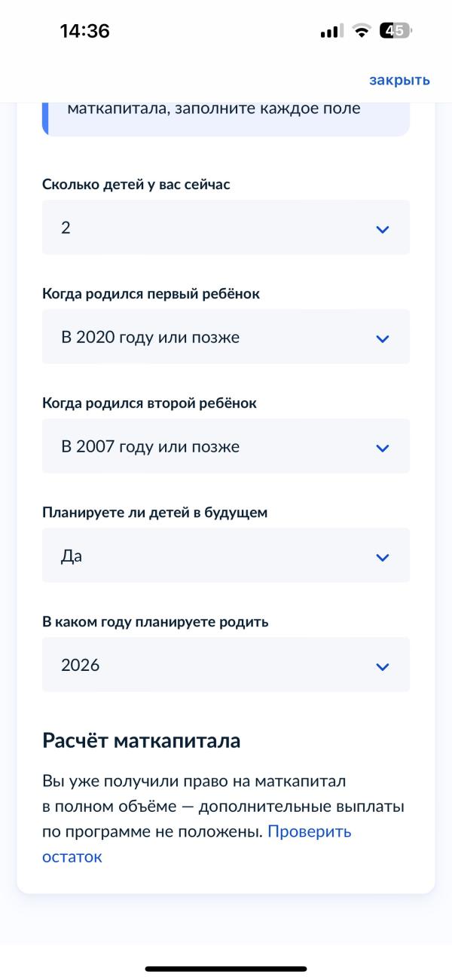This screenshot has height=980, width=452.
Task: Open the 'Проверить остаток' link
Action: tap(309, 831)
